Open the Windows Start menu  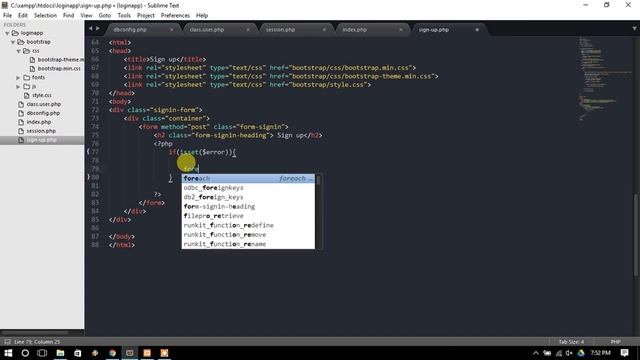[x=8, y=353]
